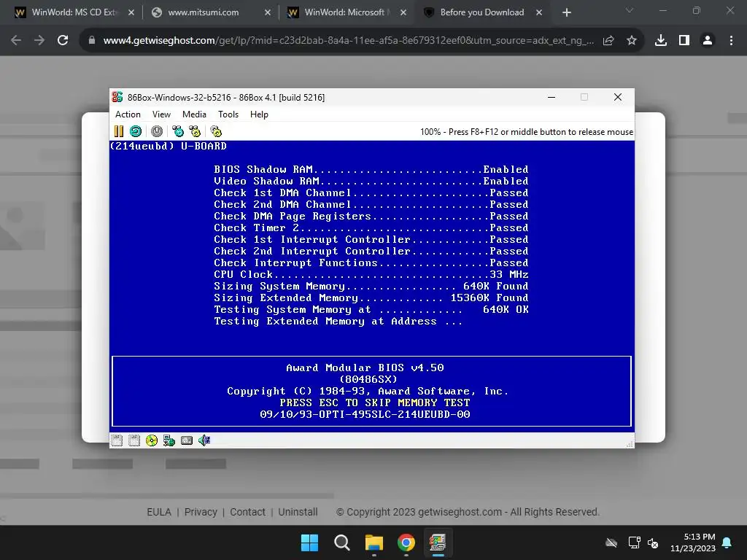This screenshot has height=560, width=747.
Task: Open the Contact link in page footer
Action: pos(247,512)
